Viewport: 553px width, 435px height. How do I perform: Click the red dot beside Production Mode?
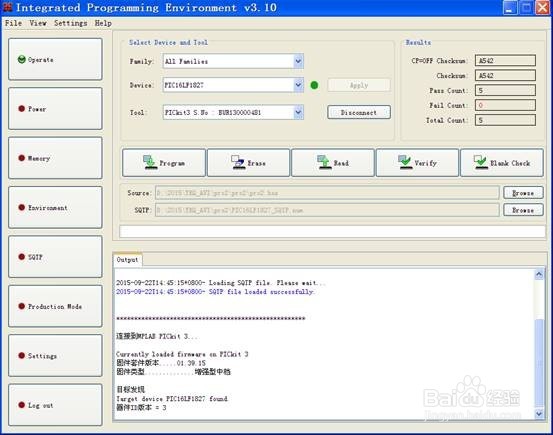(22, 306)
